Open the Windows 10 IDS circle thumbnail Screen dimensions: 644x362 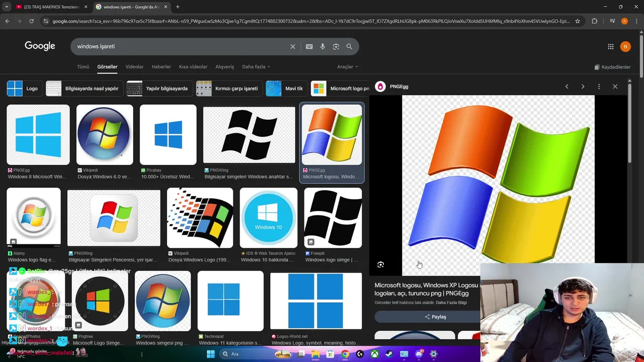268,218
